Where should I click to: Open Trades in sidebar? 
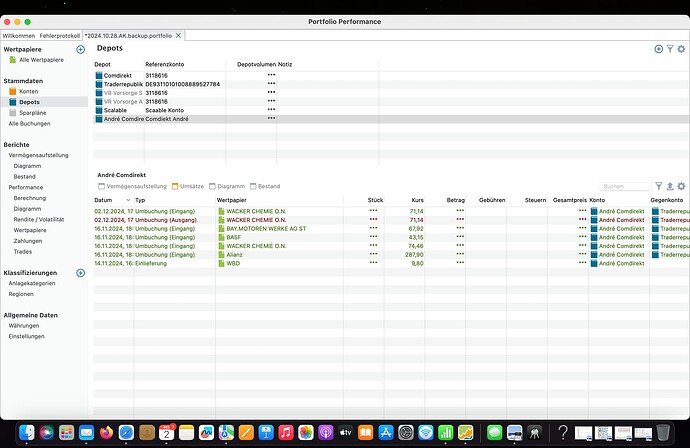pos(22,252)
